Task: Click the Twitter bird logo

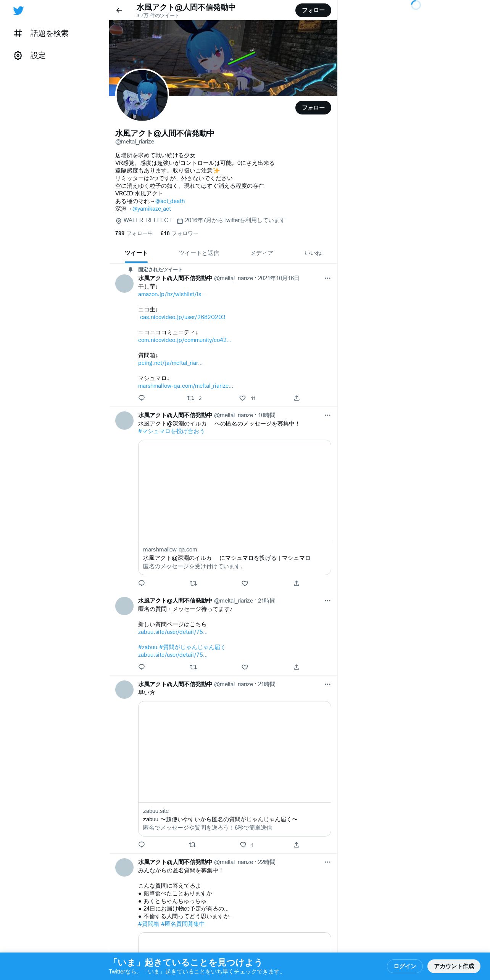Action: (x=18, y=11)
